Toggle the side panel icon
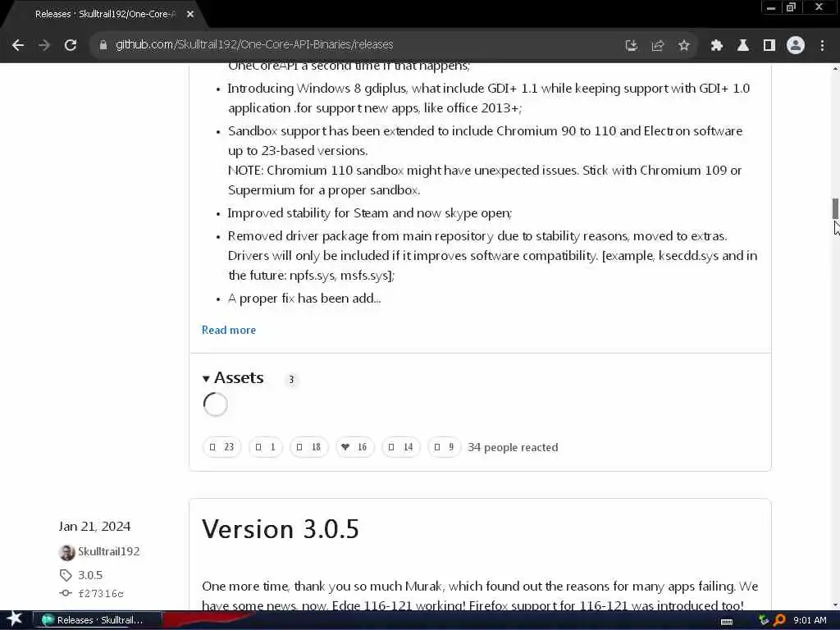 [x=769, y=46]
